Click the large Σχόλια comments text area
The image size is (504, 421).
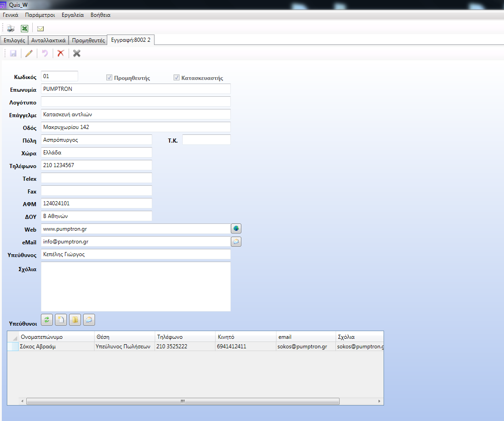135,287
